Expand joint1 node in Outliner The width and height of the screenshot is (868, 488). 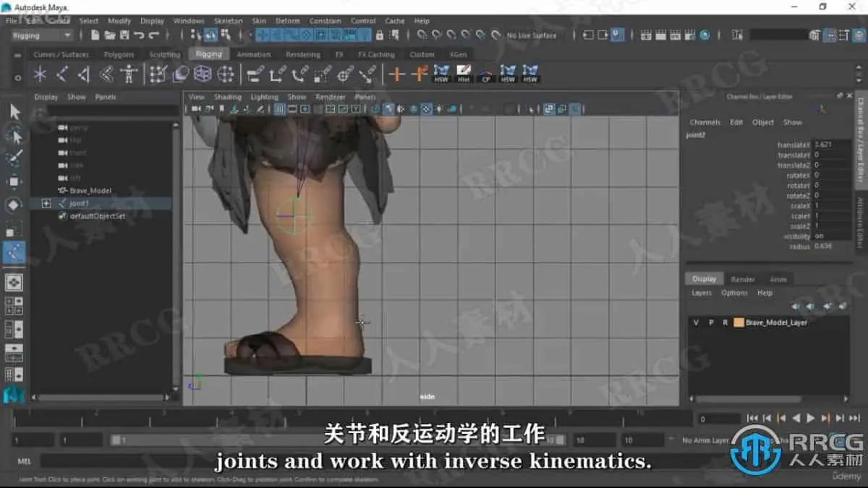click(x=46, y=204)
